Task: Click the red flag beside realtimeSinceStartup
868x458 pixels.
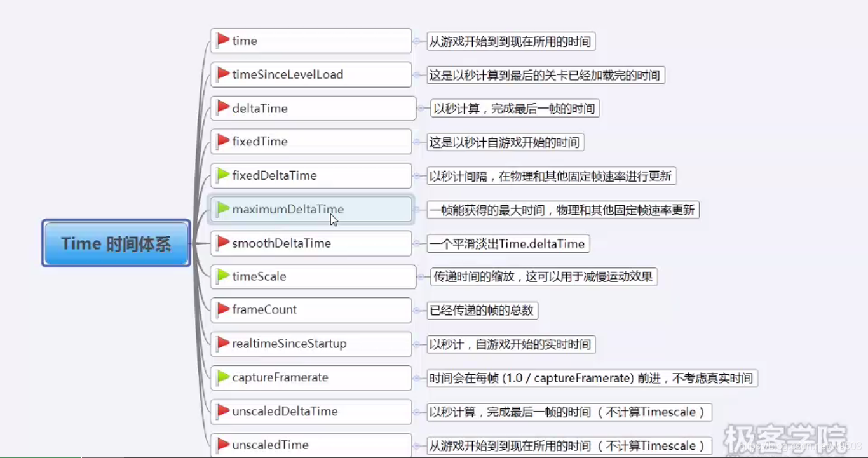Action: tap(223, 344)
